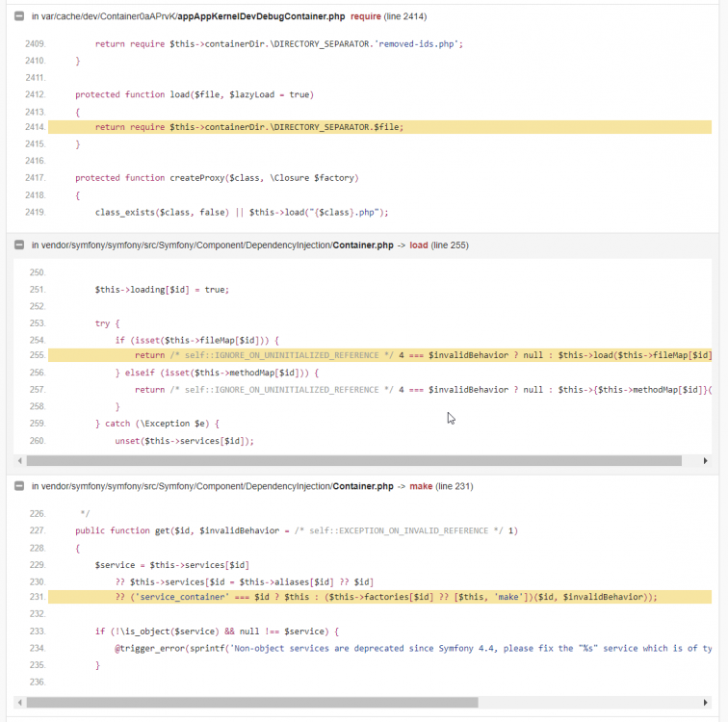
Task: Click line number 255
Action: [x=38, y=355]
